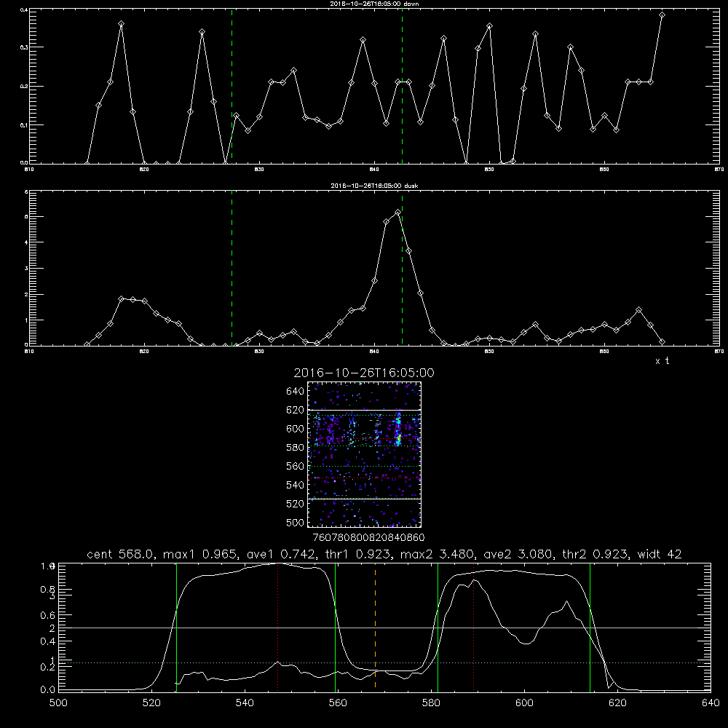
Task: Click y-axis label '600' beside the spectrogram
Action: pyautogui.click(x=296, y=429)
